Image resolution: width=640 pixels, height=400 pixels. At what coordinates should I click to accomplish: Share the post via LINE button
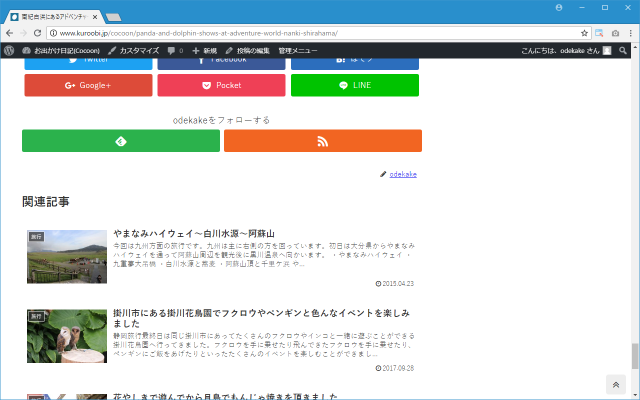355,85
